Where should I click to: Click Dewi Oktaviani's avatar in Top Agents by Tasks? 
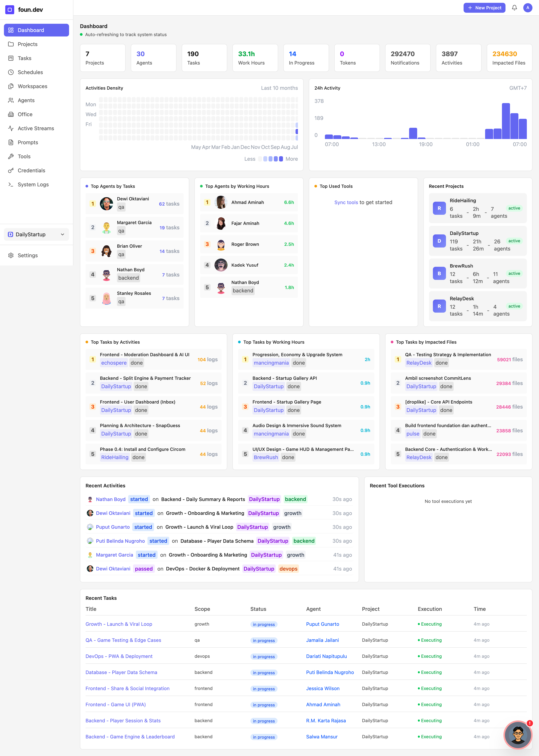(106, 204)
